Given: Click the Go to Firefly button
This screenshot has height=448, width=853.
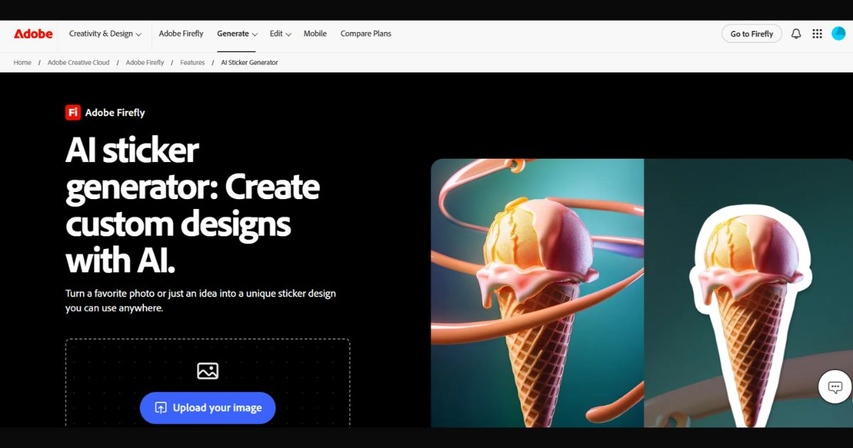Looking at the screenshot, I should [751, 34].
